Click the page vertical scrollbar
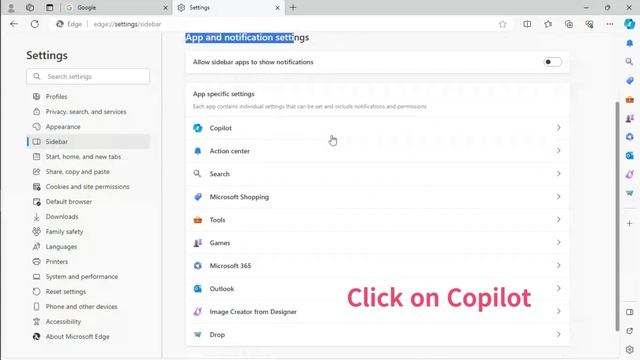 coord(617,216)
